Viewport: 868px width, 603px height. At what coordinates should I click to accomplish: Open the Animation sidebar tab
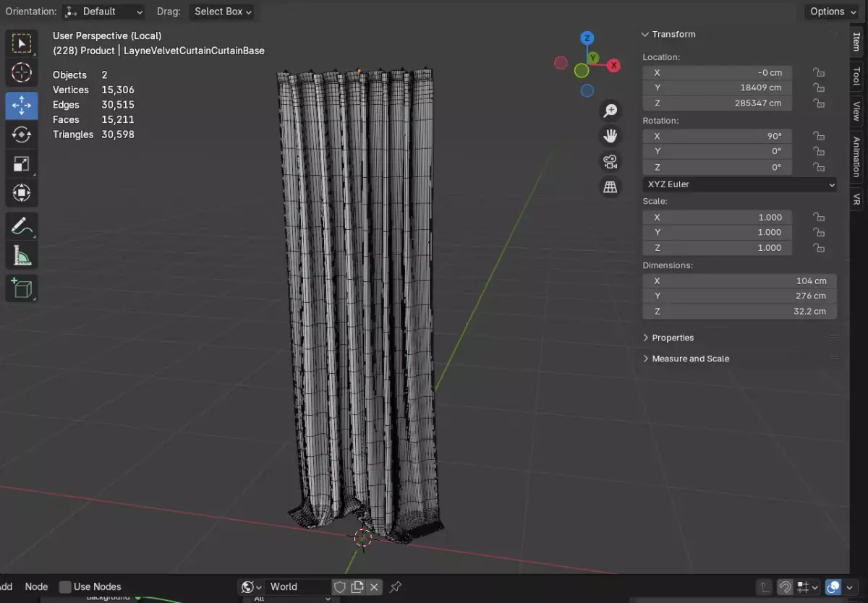pos(856,157)
